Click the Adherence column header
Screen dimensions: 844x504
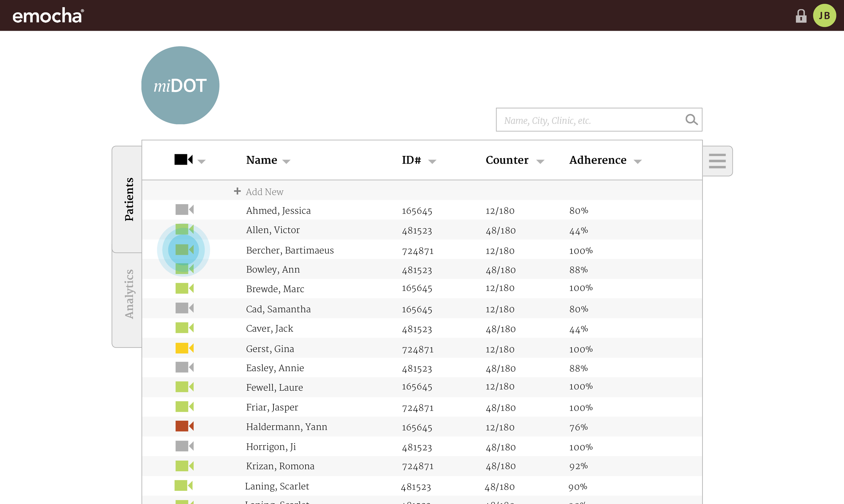pyautogui.click(x=598, y=160)
